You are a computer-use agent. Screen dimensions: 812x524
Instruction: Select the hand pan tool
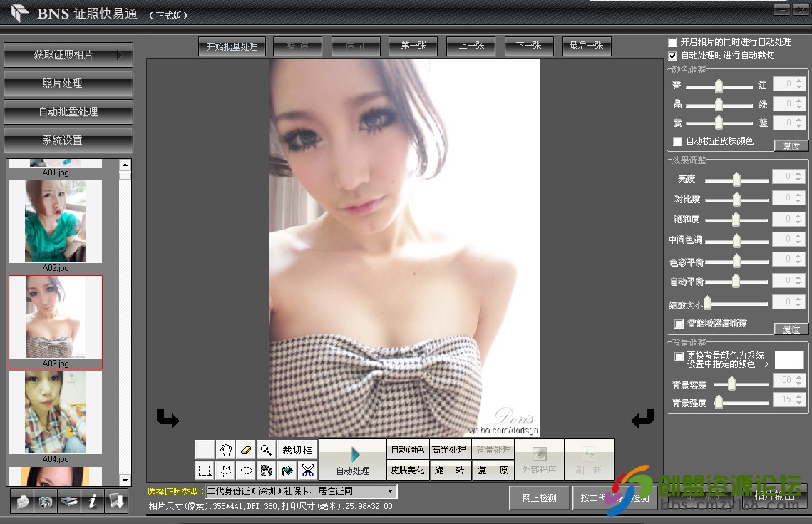pyautogui.click(x=225, y=449)
